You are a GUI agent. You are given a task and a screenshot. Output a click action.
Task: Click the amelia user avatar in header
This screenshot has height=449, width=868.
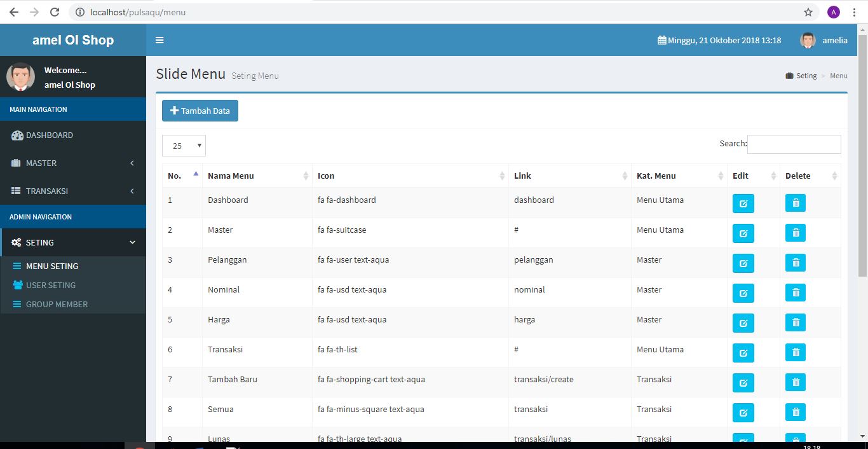(808, 40)
